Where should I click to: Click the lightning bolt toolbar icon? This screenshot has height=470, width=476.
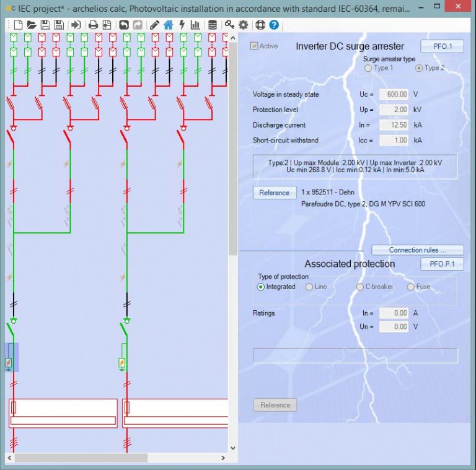pos(182,25)
